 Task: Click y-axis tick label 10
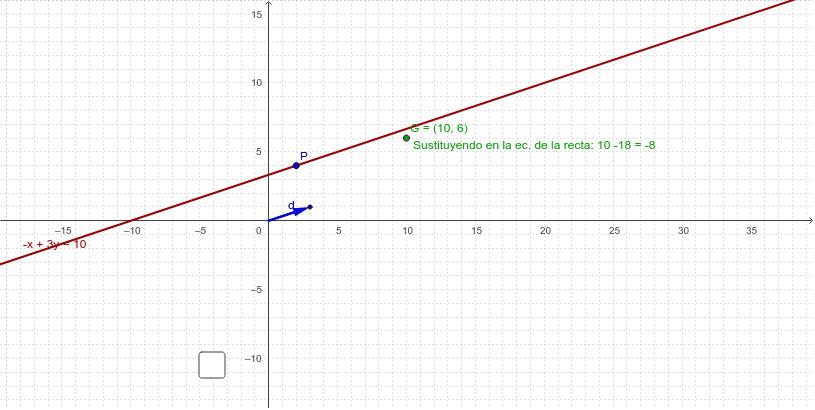(257, 83)
